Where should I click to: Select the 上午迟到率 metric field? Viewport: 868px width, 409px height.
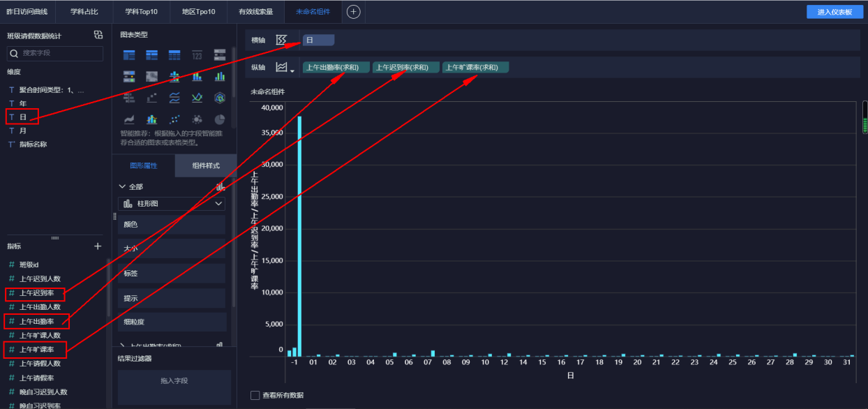[36, 292]
